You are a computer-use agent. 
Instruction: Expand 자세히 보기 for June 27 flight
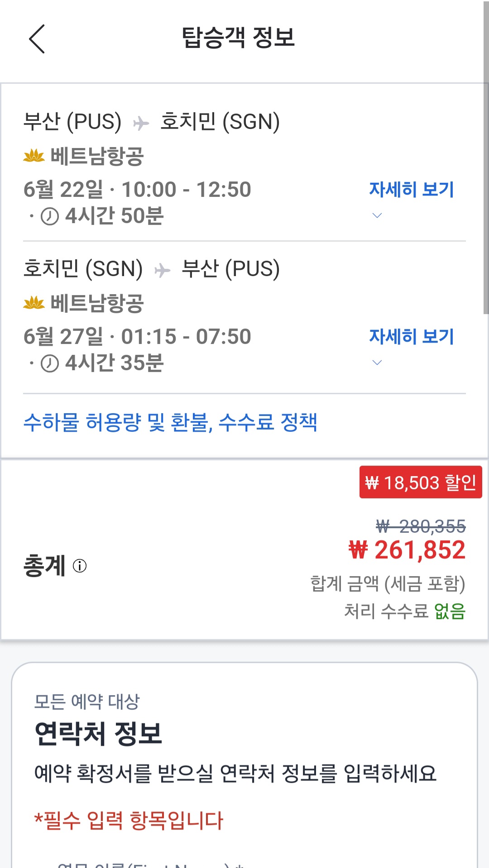[x=411, y=336]
